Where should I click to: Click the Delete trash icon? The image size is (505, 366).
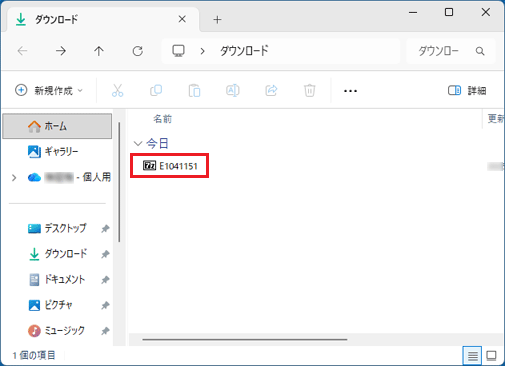[x=310, y=90]
